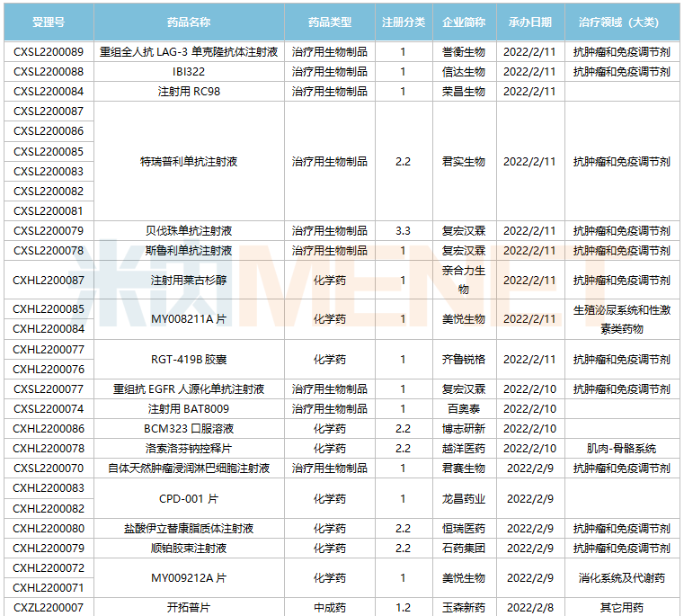Select cell CXHL2200078
This screenshot has width=684, height=616.
click(49, 449)
